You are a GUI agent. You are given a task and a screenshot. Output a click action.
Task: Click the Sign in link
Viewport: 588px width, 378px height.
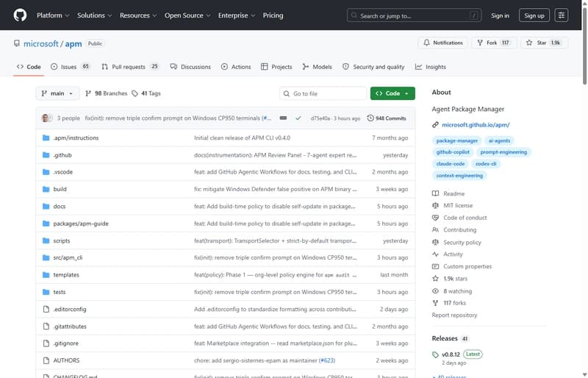[x=500, y=15]
